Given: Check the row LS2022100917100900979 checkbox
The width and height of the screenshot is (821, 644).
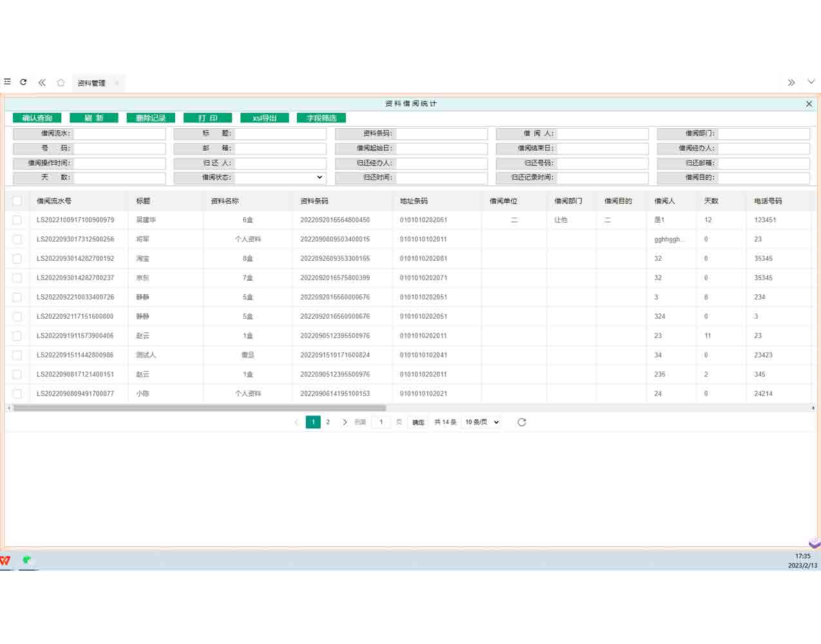Looking at the screenshot, I should tap(17, 220).
